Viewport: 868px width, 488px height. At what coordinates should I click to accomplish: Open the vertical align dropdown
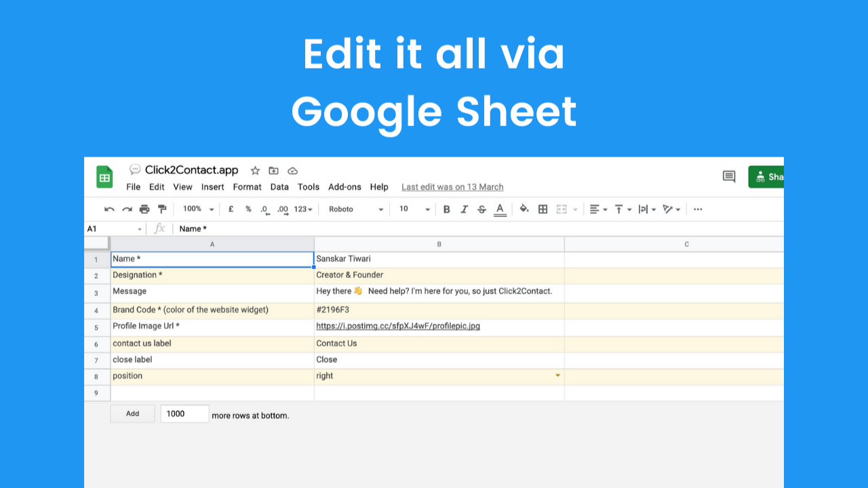[623, 209]
